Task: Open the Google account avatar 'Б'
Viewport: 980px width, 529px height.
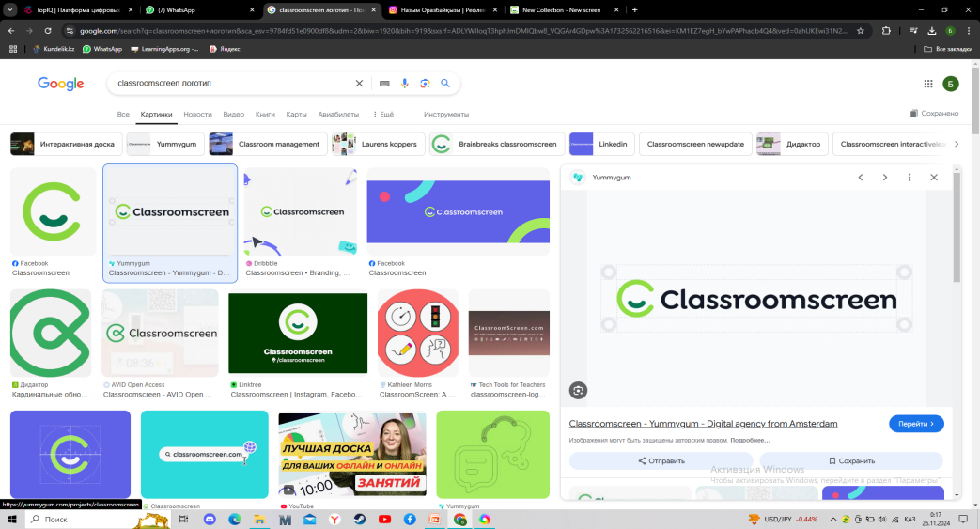Action: 951,84
